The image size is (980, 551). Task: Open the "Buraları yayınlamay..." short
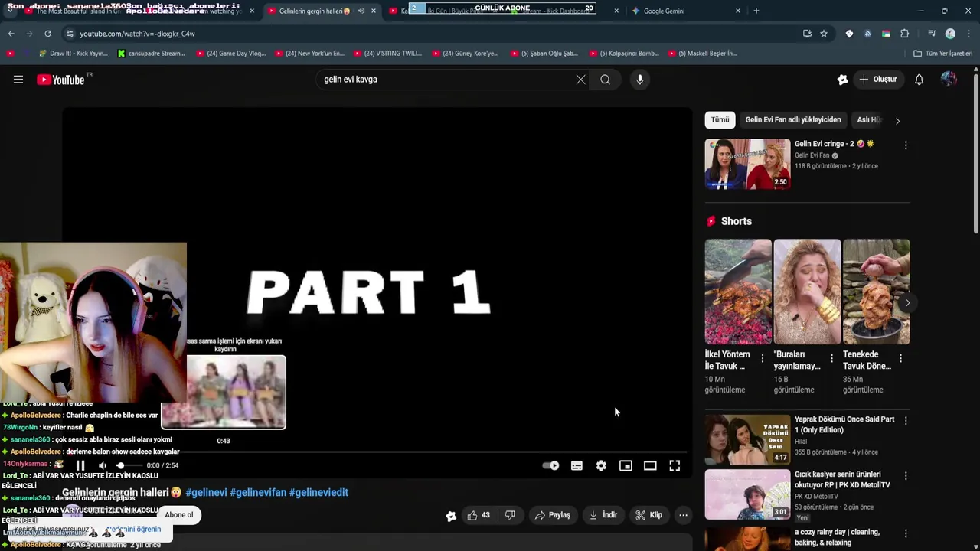(x=807, y=292)
